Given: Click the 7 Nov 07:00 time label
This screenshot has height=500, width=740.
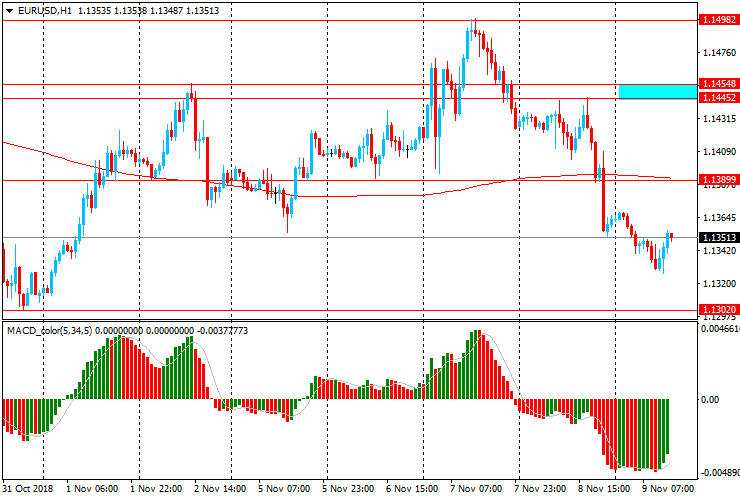Looking at the screenshot, I should pyautogui.click(x=476, y=489).
